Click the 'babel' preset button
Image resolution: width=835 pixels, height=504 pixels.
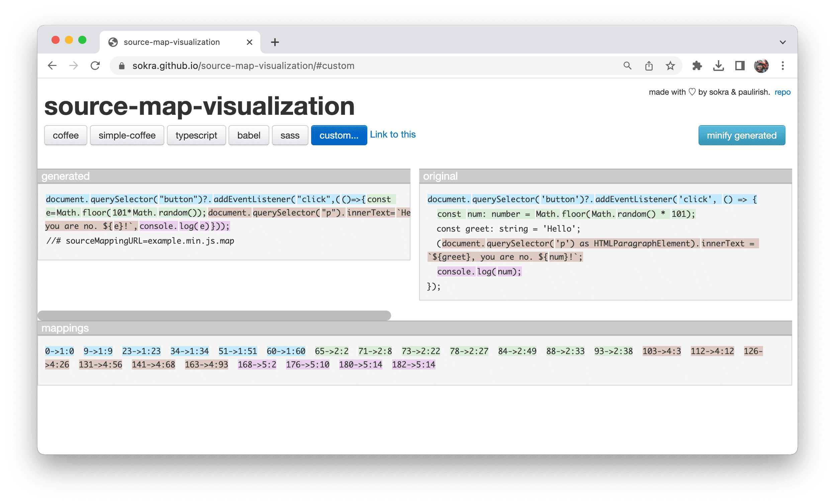pyautogui.click(x=248, y=135)
